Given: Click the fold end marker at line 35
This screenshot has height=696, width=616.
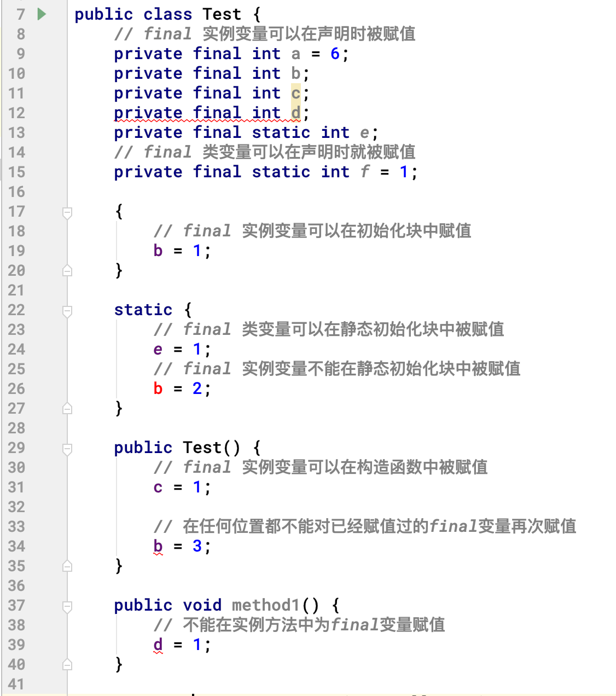Looking at the screenshot, I should click(x=67, y=566).
